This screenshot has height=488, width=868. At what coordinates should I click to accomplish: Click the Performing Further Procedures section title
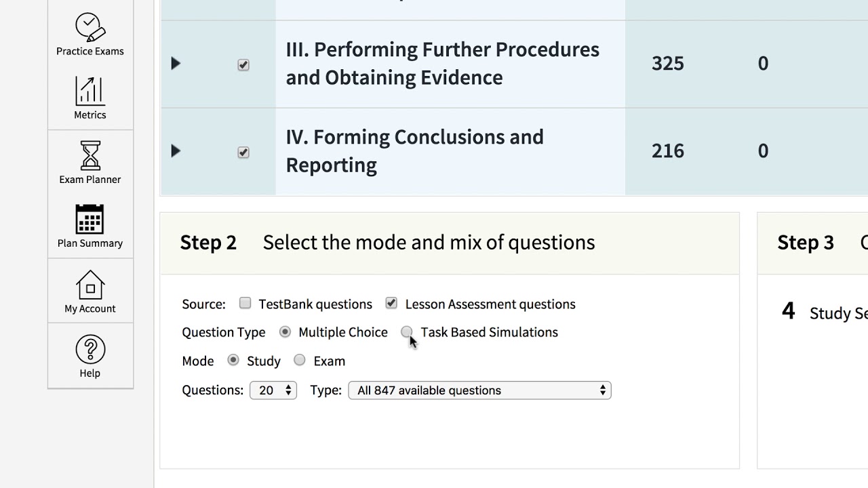(x=442, y=64)
